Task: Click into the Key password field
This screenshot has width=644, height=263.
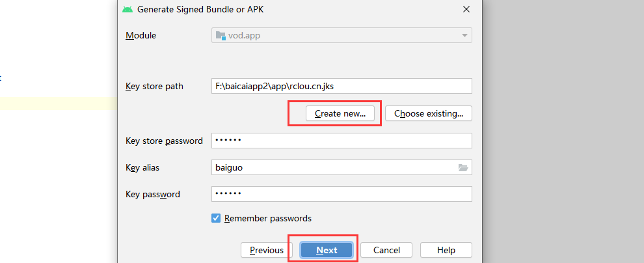Action: (x=342, y=194)
